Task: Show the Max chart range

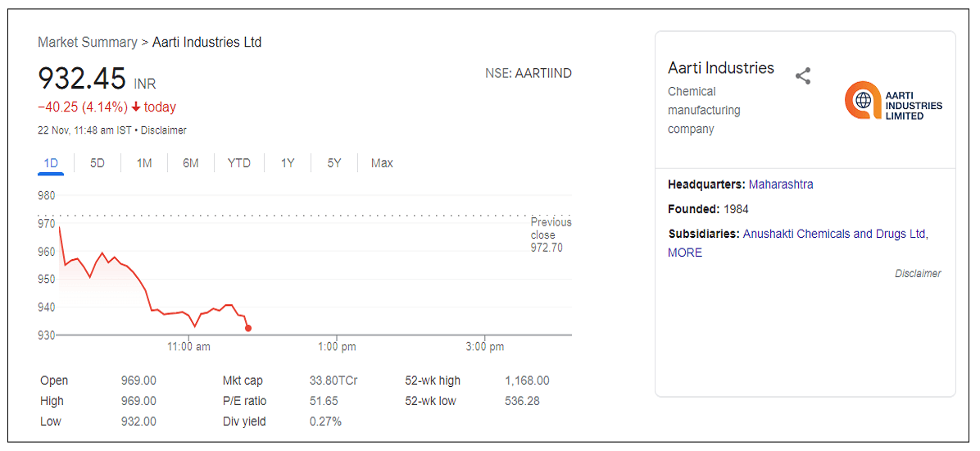Action: [382, 163]
